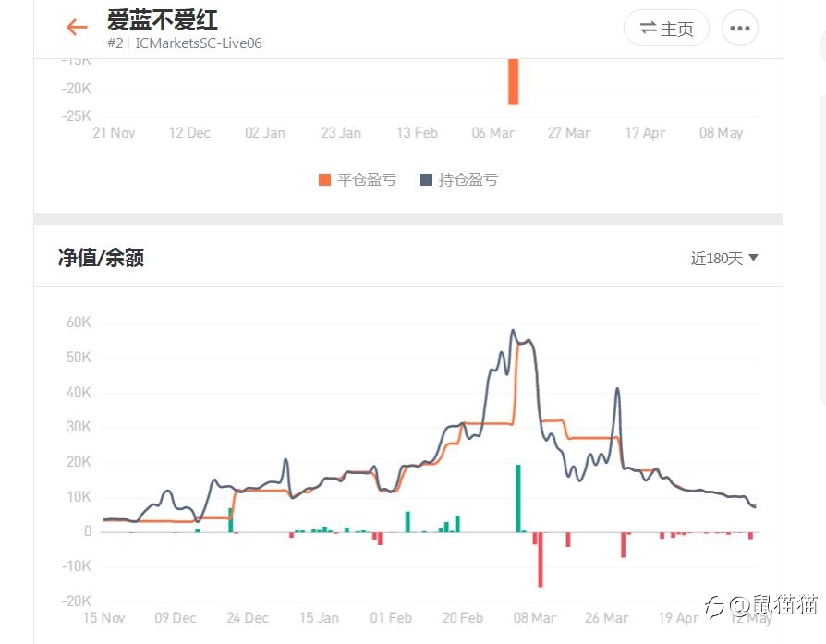Click the tall orange bar near 06 Mar

coord(513,81)
